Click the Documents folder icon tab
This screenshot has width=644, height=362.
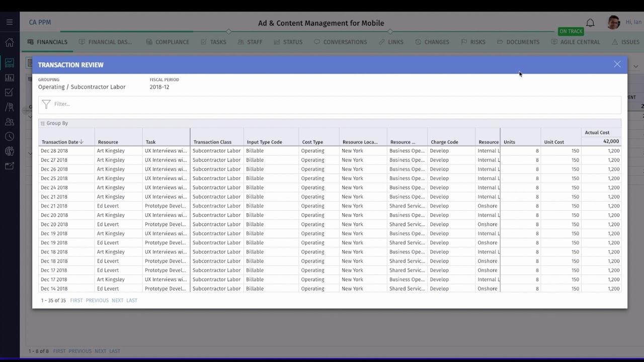click(500, 42)
